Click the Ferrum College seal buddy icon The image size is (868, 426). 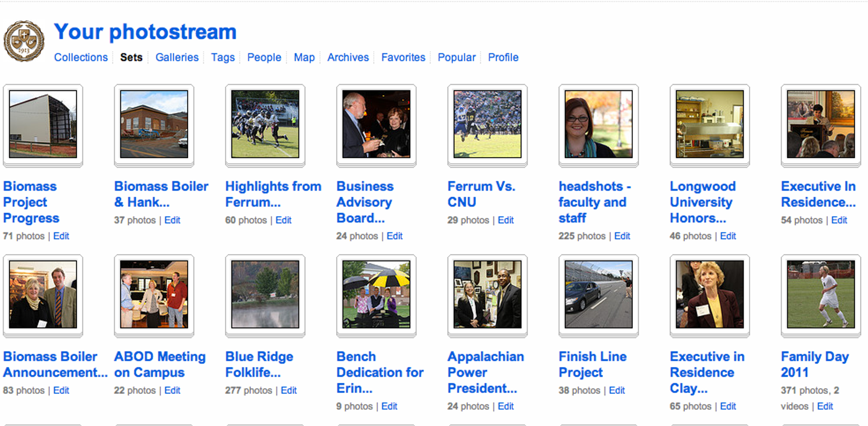click(24, 41)
